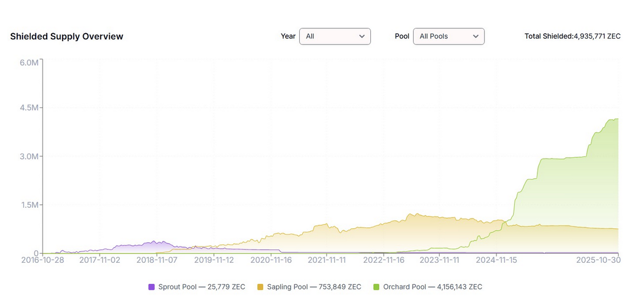The image size is (644, 299).
Task: Click the chevron arrow in the Pool selector
Action: point(475,36)
